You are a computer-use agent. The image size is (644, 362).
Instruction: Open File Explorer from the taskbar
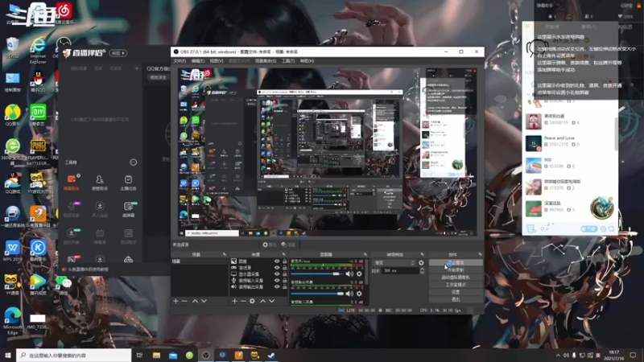pyautogui.click(x=156, y=355)
